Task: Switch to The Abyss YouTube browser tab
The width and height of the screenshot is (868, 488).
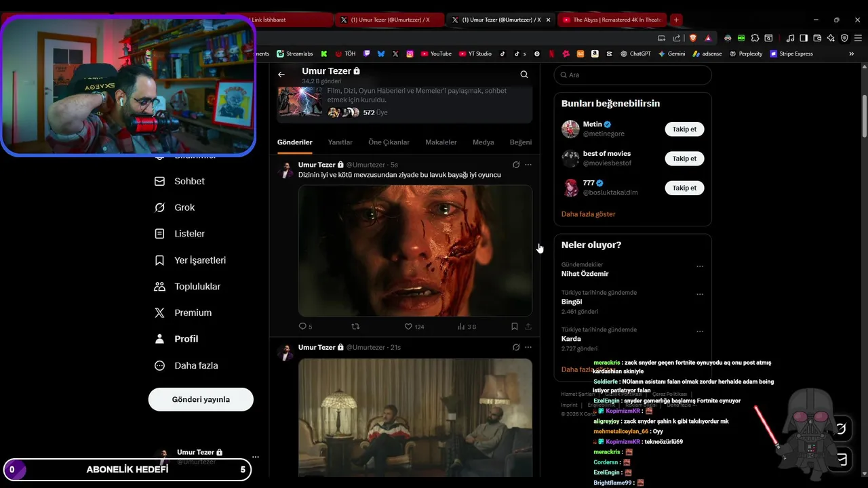Action: 612,20
